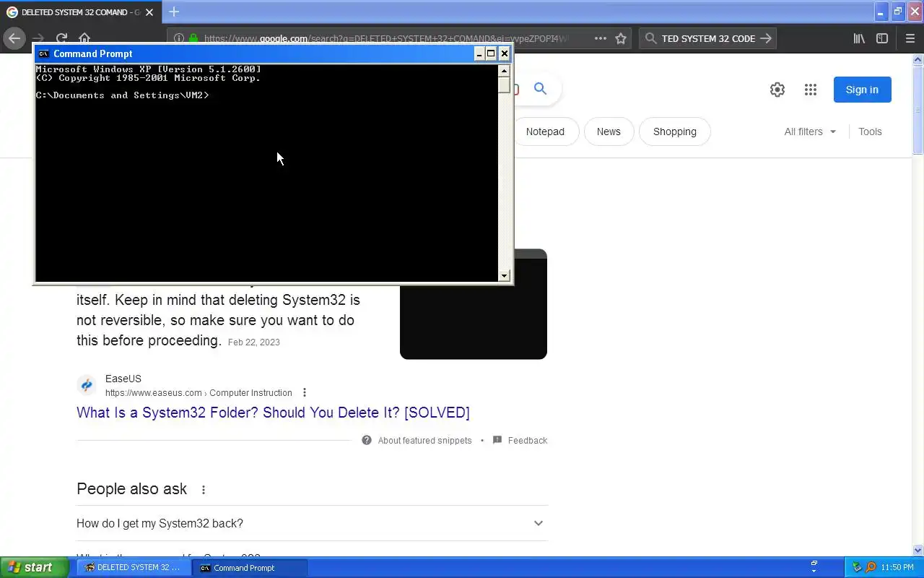Click the Sign in button

862,90
